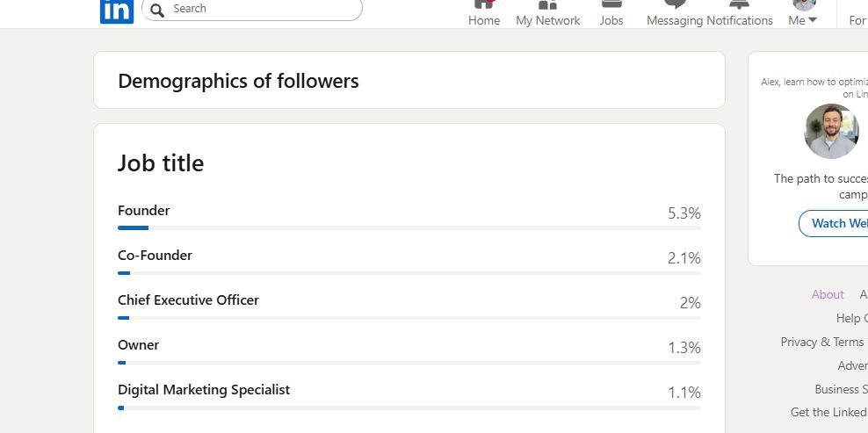This screenshot has height=433, width=868.
Task: Select the 'Founder' job title label
Action: click(x=144, y=211)
